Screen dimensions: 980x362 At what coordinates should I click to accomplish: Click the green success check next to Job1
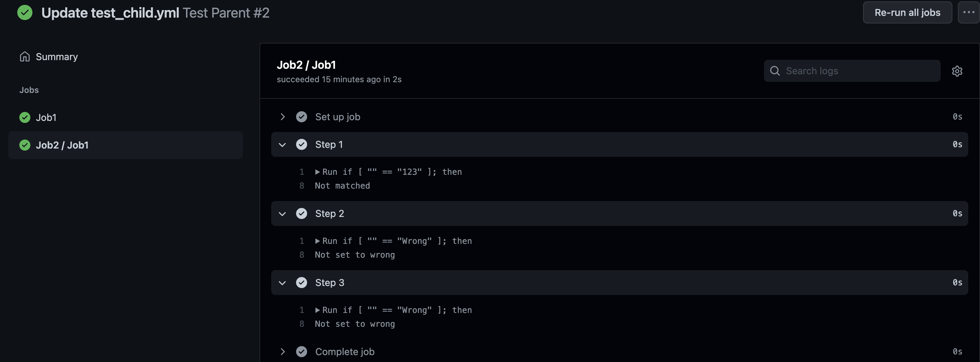25,118
